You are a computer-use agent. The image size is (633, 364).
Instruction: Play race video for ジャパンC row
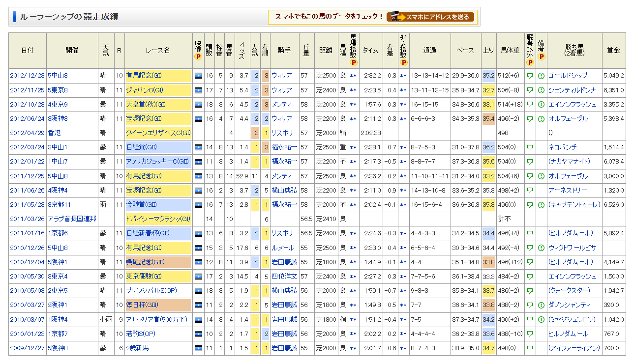(x=198, y=90)
